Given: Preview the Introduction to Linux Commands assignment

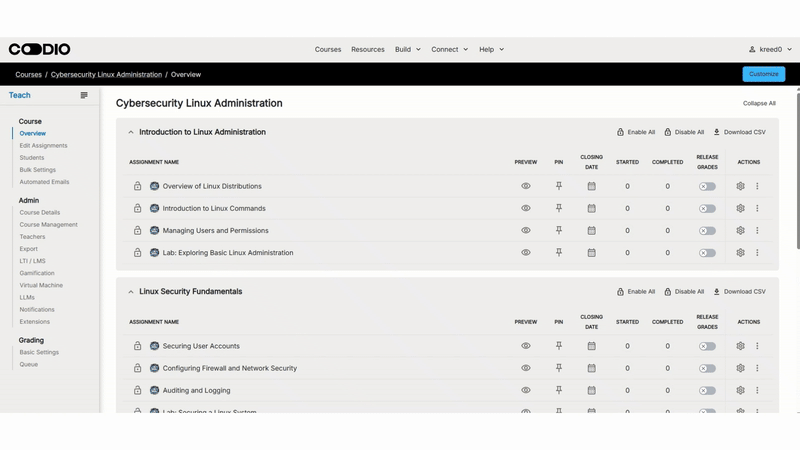Looking at the screenshot, I should [x=526, y=208].
